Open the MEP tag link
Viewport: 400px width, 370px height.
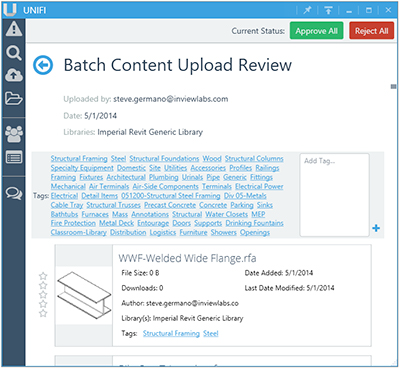pyautogui.click(x=258, y=214)
